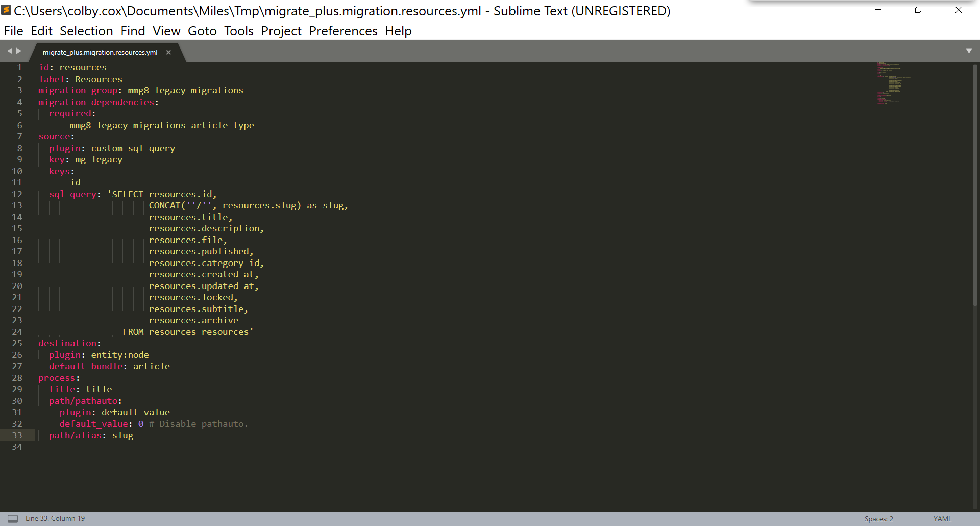Open the tab list dropdown arrow
This screenshot has height=526, width=980.
(968, 51)
